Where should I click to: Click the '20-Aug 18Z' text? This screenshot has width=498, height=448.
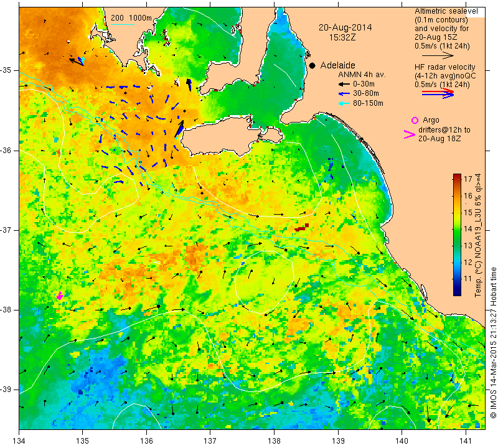[x=439, y=139]
